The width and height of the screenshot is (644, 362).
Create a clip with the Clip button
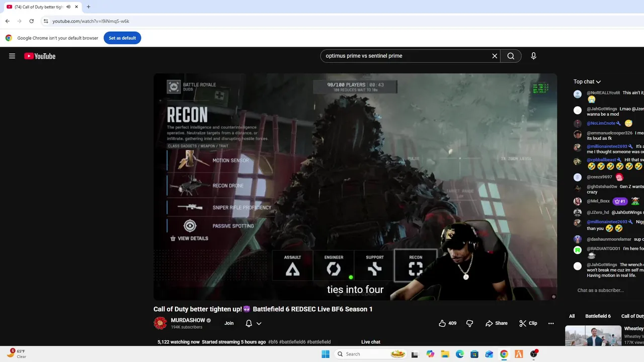pos(528,323)
